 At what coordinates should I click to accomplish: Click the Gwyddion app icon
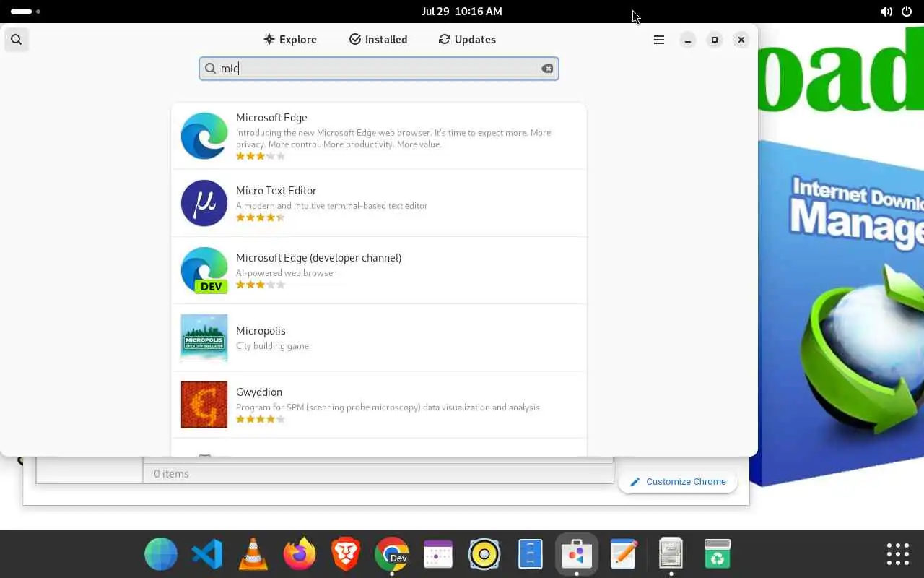[204, 405]
